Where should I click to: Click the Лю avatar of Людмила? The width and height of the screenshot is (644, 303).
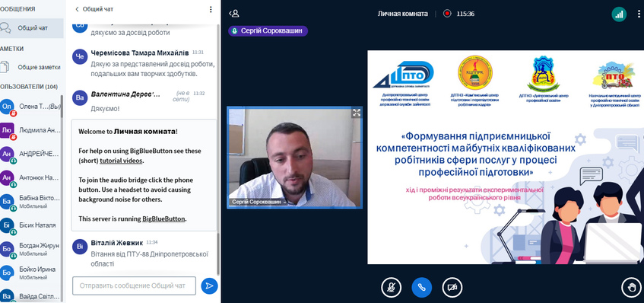[x=7, y=130]
